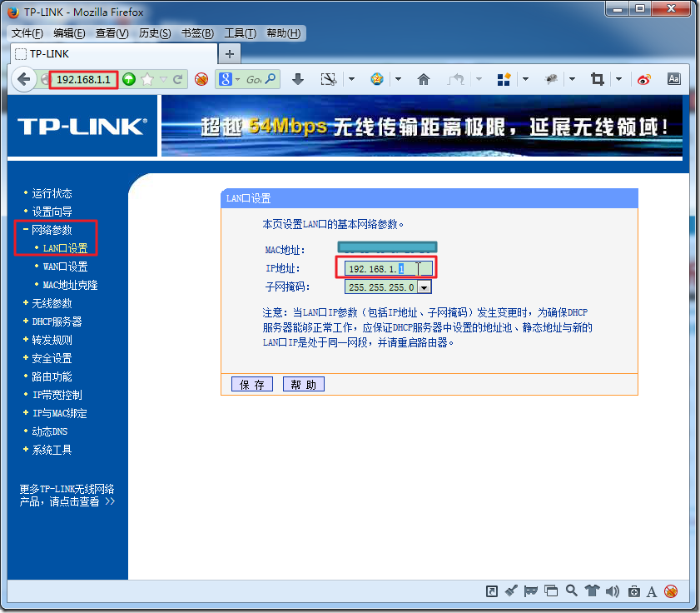Open the Google search engine dropdown
The image size is (700, 613).
[237, 79]
